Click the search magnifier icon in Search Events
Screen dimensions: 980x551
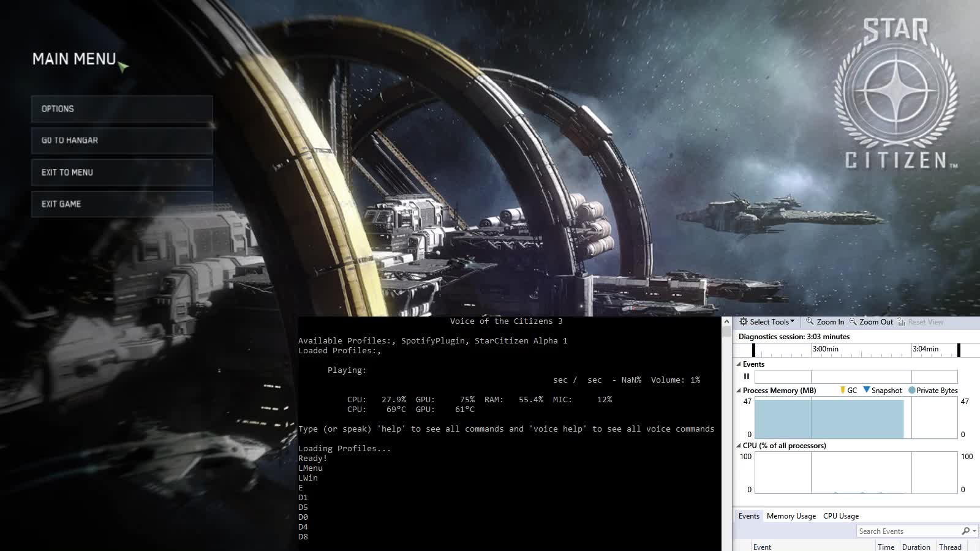966,531
